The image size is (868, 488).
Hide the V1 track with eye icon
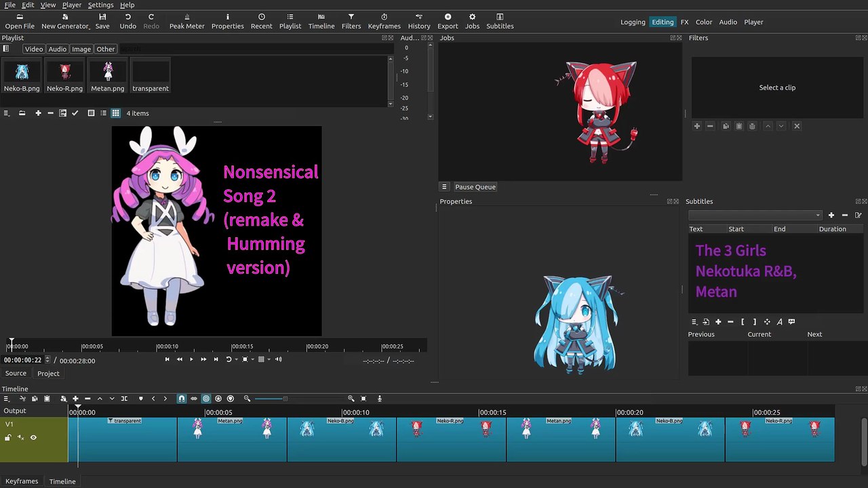[33, 438]
